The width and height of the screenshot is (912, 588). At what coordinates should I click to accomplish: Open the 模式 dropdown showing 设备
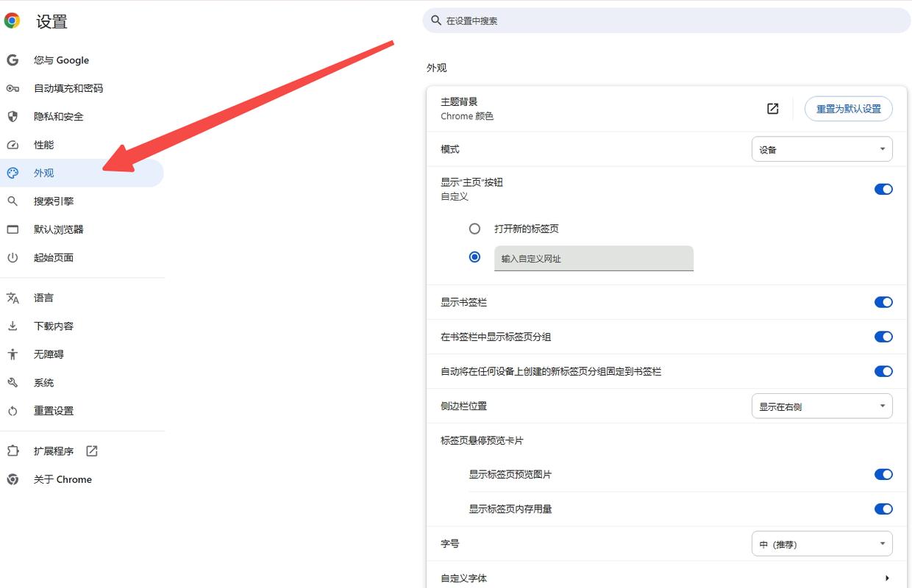[x=822, y=148]
